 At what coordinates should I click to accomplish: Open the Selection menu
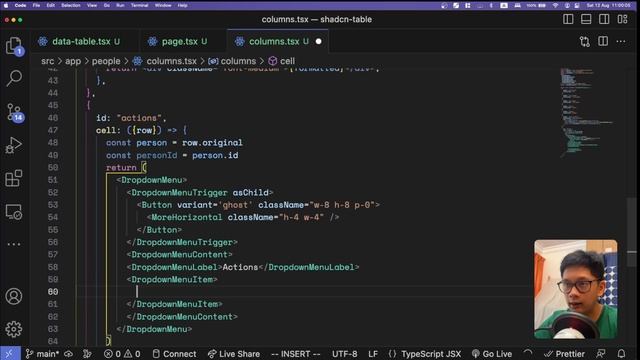pyautogui.click(x=71, y=5)
